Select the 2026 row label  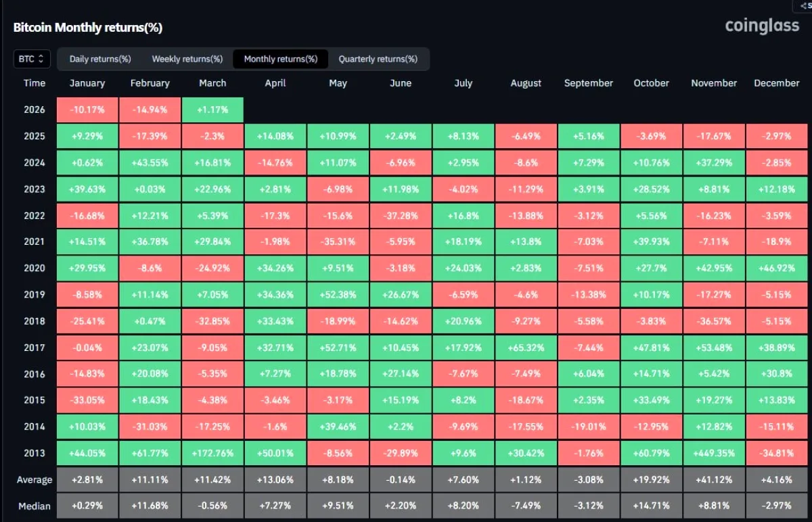(x=35, y=110)
